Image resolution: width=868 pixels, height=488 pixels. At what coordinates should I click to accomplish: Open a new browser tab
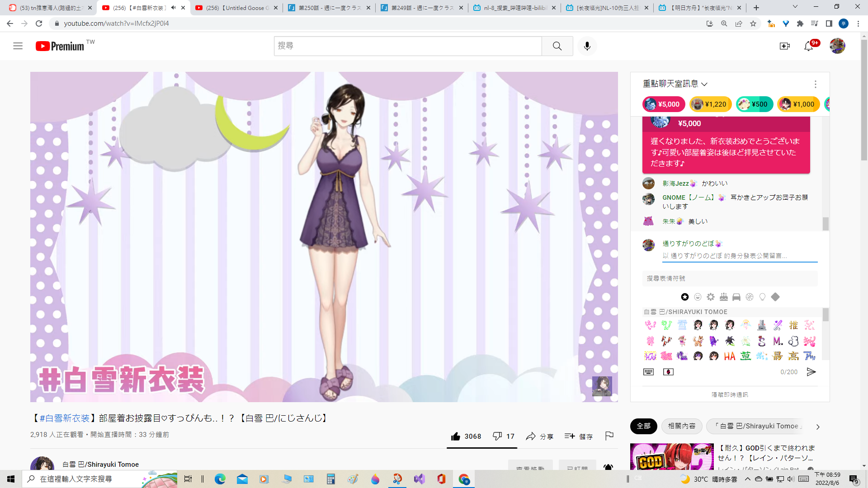[x=756, y=8]
